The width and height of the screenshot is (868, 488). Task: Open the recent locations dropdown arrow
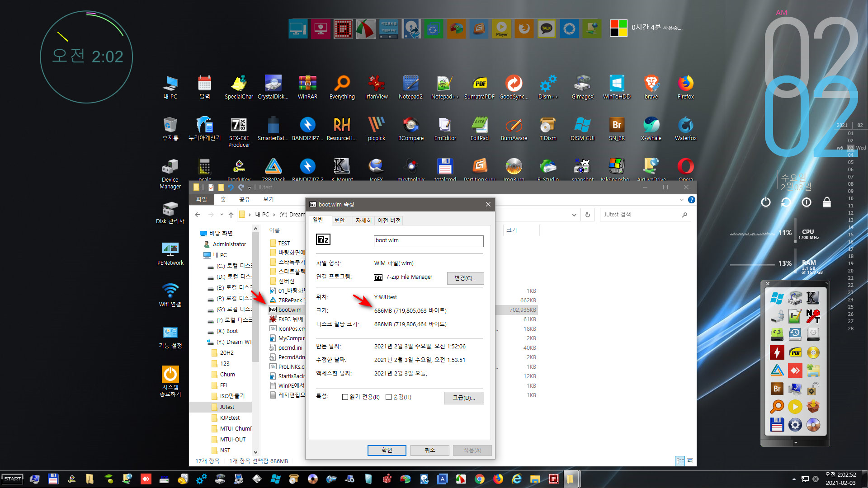pyautogui.click(x=222, y=215)
